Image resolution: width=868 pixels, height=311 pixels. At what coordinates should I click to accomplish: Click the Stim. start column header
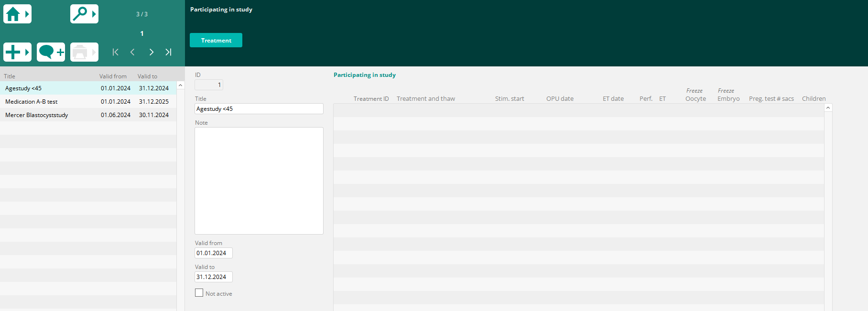tap(510, 99)
